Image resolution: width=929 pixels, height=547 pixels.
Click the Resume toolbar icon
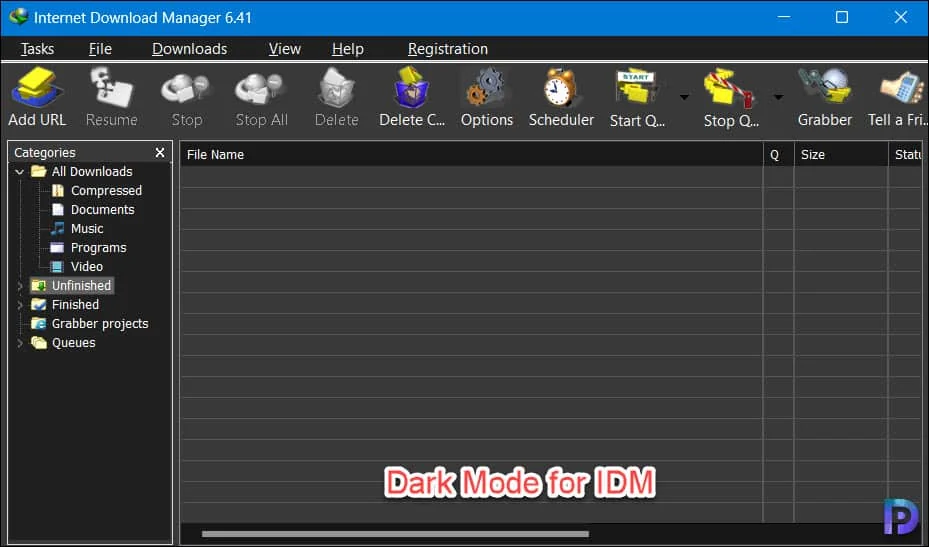tap(111, 88)
